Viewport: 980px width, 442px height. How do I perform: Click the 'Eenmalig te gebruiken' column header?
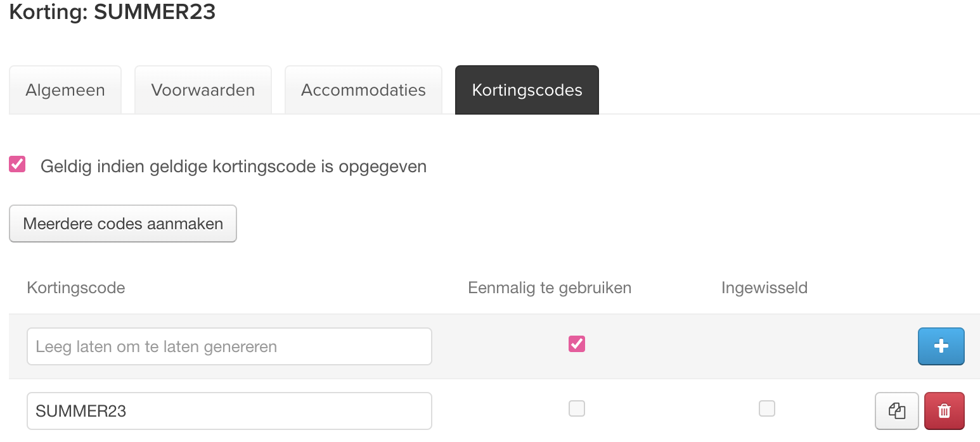click(x=550, y=288)
